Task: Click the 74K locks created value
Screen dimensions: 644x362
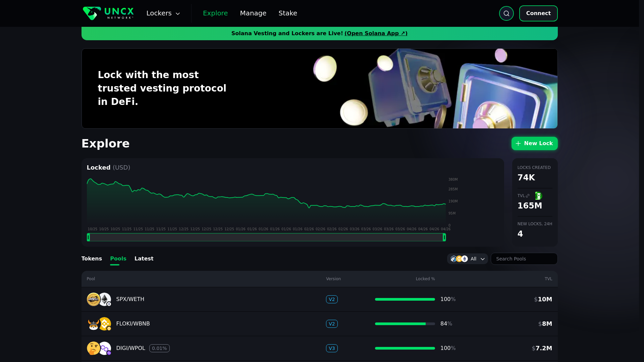Action: [526, 178]
